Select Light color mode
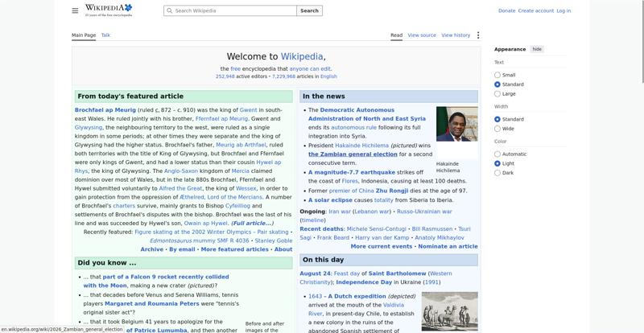Screen dimensions: 644x333 tap(497, 164)
